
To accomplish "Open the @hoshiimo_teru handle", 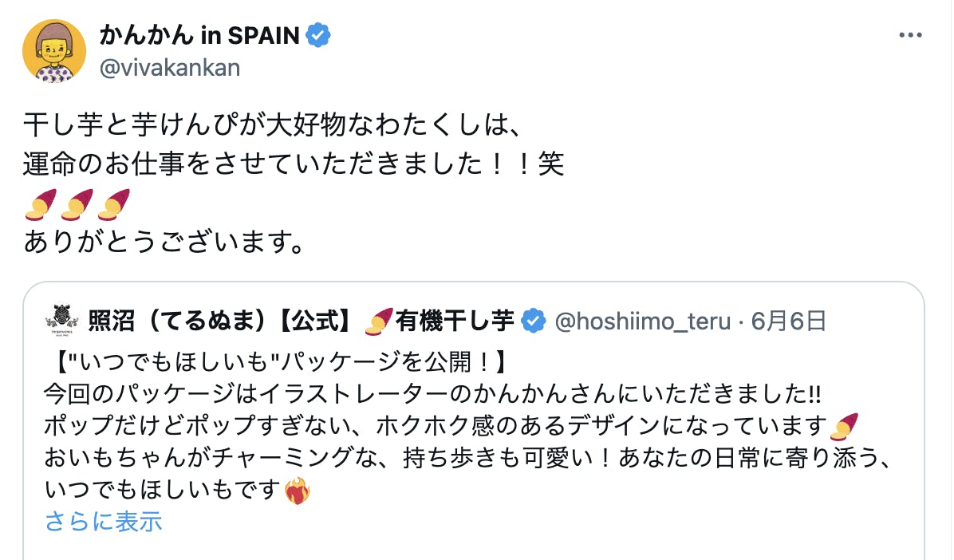I will point(643,321).
